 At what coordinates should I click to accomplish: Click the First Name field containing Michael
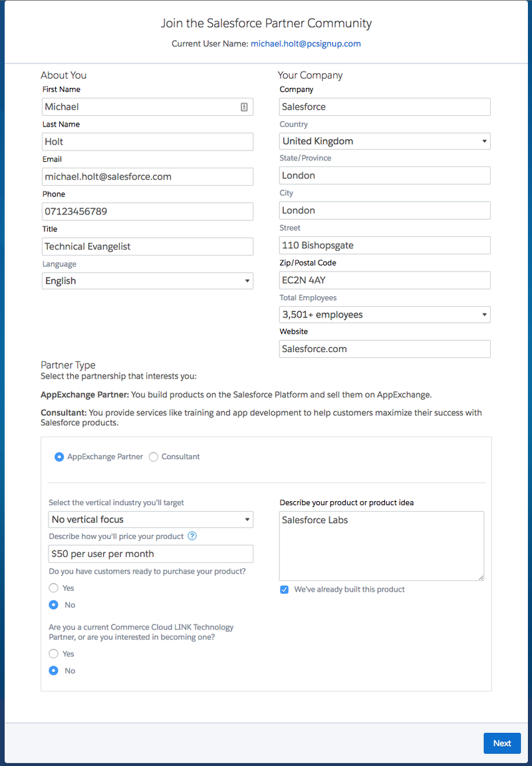[x=148, y=106]
